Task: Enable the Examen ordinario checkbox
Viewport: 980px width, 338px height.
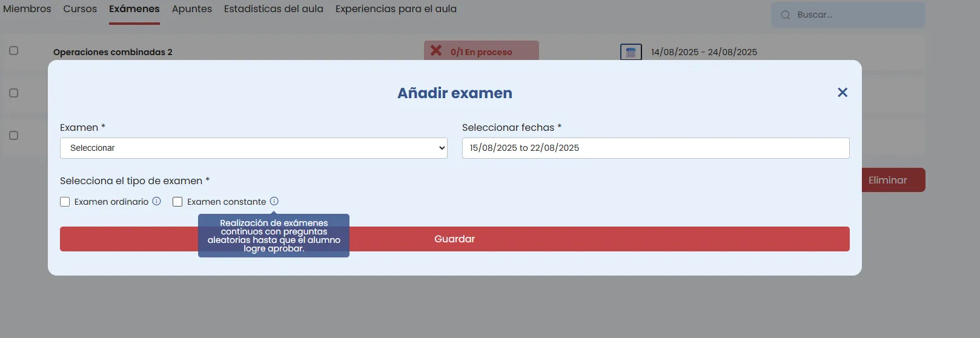Action: (x=65, y=202)
